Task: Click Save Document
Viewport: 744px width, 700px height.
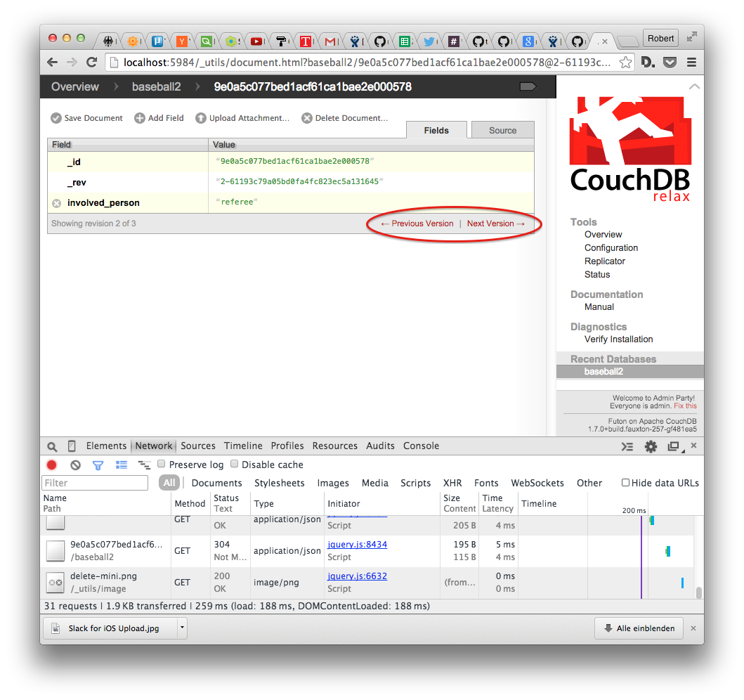Action: pyautogui.click(x=87, y=117)
